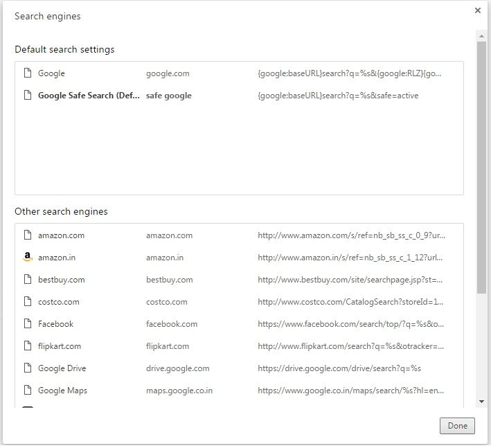Click the scrollbar up arrow

(481, 35)
